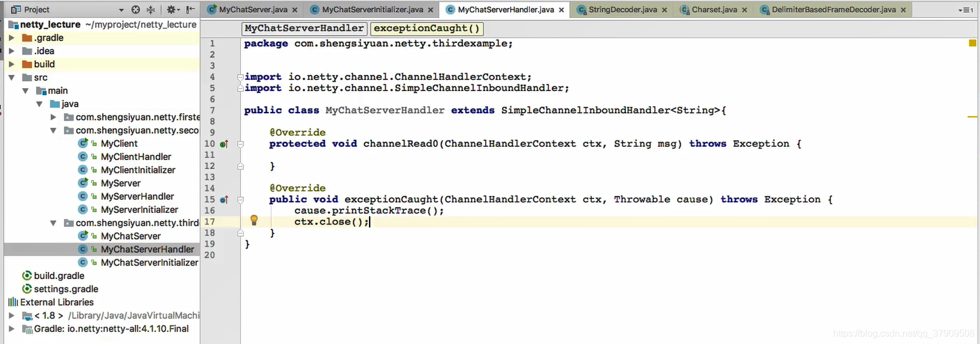Screen dimensions: 980x344
Task: Collapse the com.shengsiyuan.netty.thirdexample package
Action: click(x=53, y=223)
